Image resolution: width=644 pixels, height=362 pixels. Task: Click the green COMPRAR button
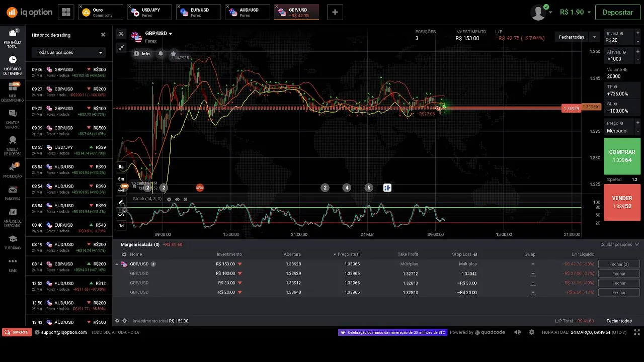tap(622, 156)
